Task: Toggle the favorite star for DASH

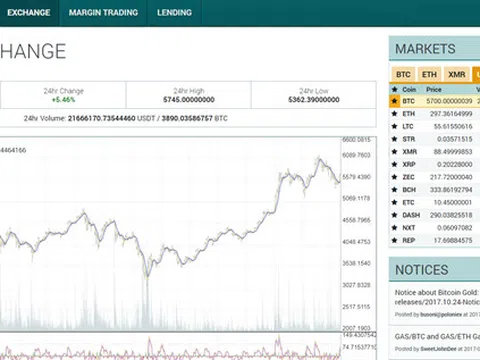Action: (395, 215)
